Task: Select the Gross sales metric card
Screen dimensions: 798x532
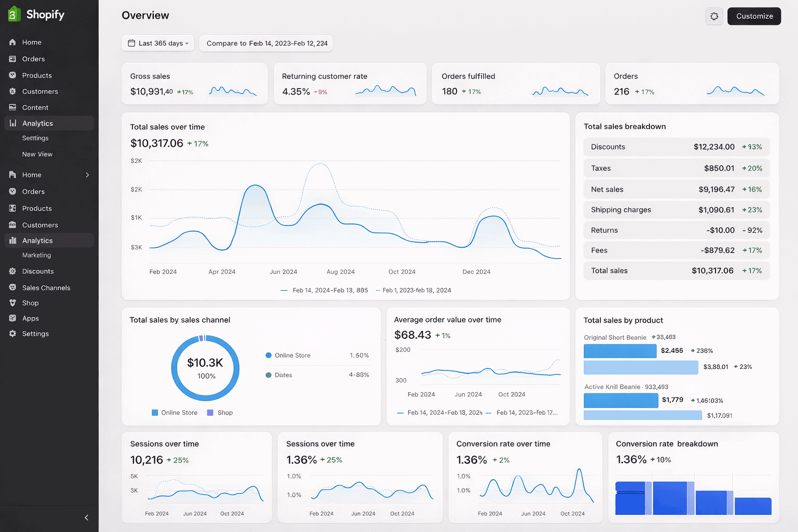Action: [x=195, y=84]
